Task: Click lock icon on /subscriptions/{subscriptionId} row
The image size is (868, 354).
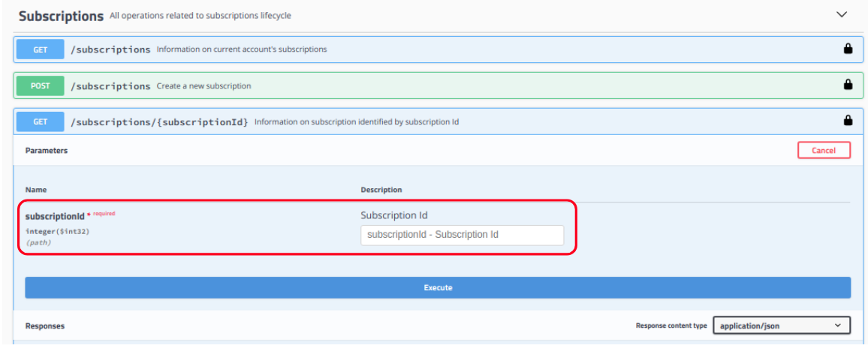Action: click(848, 120)
